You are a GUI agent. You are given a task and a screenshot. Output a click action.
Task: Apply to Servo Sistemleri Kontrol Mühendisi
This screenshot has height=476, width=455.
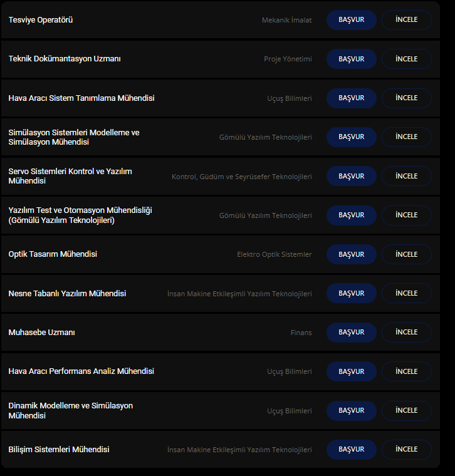(x=351, y=176)
